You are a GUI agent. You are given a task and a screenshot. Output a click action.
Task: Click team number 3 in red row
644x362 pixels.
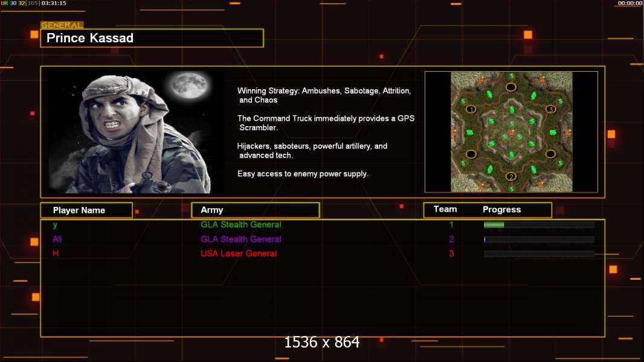(451, 253)
